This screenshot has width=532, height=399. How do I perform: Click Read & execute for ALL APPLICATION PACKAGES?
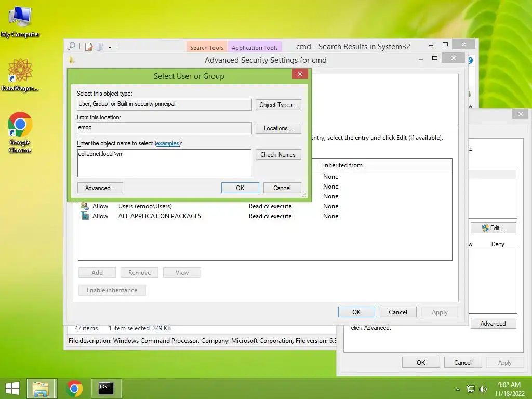pos(270,216)
